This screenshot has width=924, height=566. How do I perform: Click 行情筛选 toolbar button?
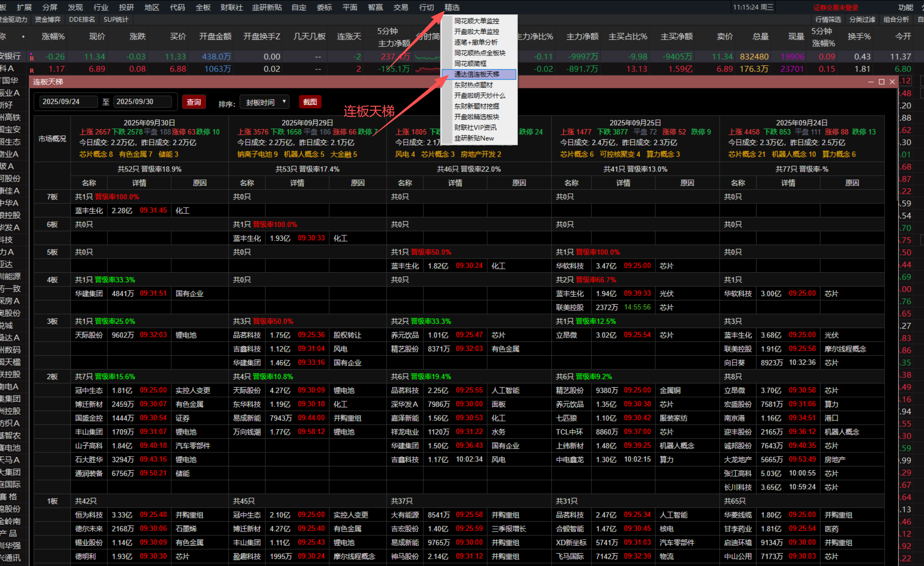(x=828, y=19)
